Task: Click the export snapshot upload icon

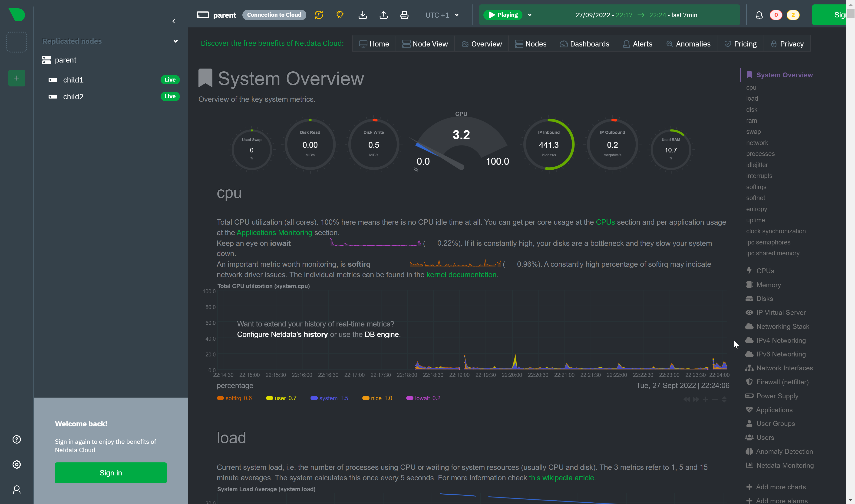Action: pyautogui.click(x=383, y=15)
